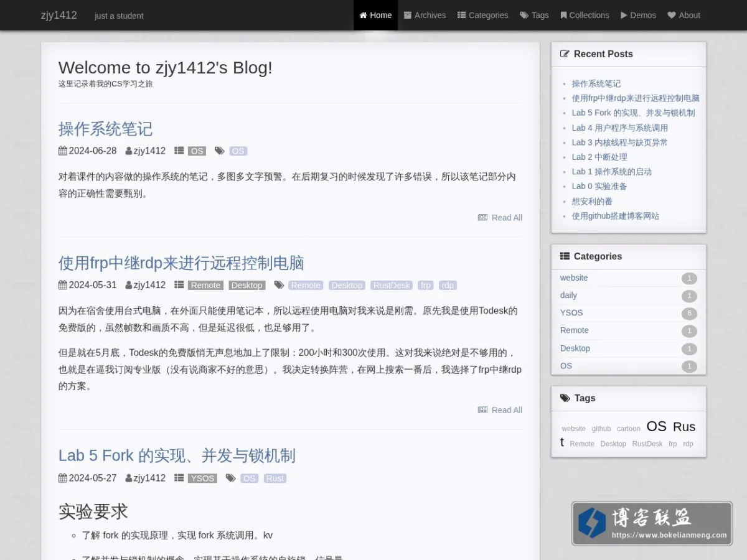Viewport: 747px width, 560px height.
Task: Select the Desktop tag on frp post
Action: 347,286
